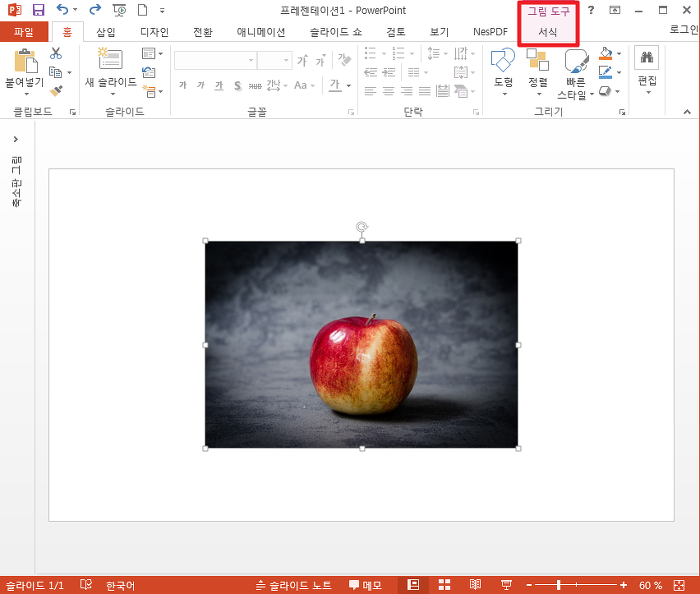Clear all formatting icon
The image size is (700, 594).
tap(345, 60)
